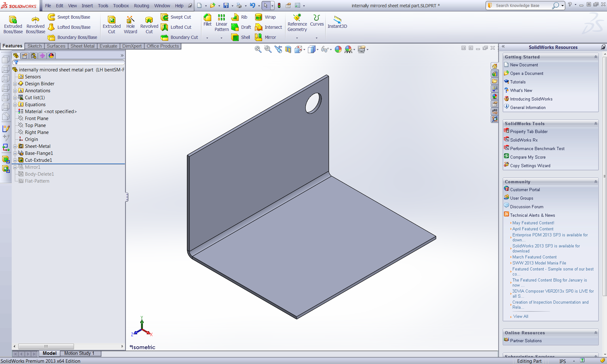Switch to the Evaluate tab
The image size is (607, 364).
[108, 46]
